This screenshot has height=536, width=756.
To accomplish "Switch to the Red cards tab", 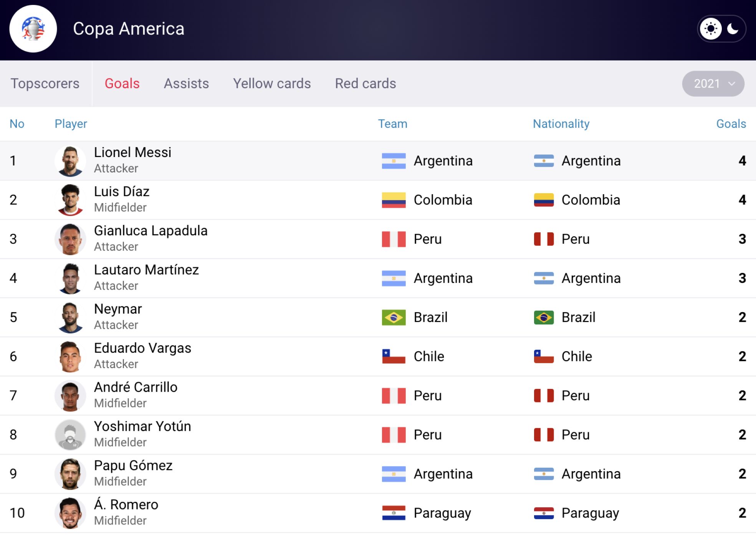I will click(x=365, y=83).
